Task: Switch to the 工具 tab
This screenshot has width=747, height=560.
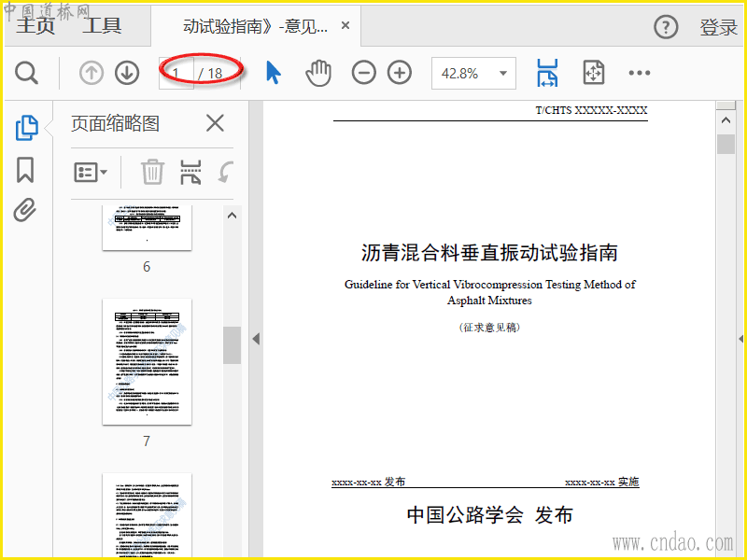Action: coord(102,25)
